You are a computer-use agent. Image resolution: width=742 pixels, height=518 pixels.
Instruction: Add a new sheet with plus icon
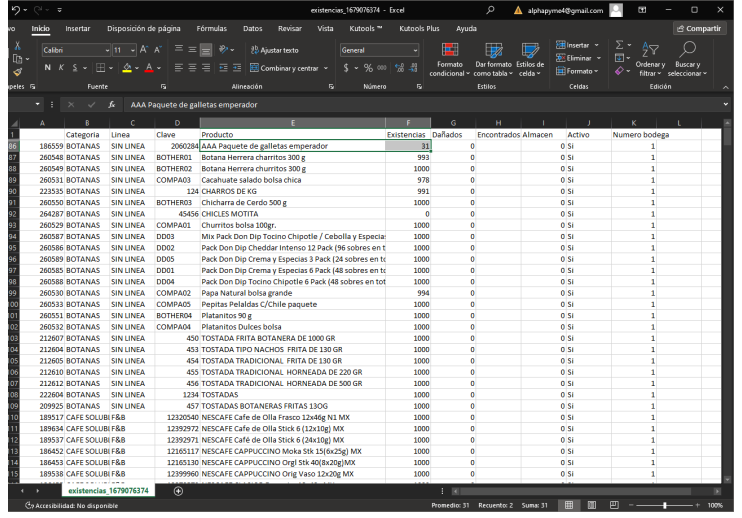[178, 491]
